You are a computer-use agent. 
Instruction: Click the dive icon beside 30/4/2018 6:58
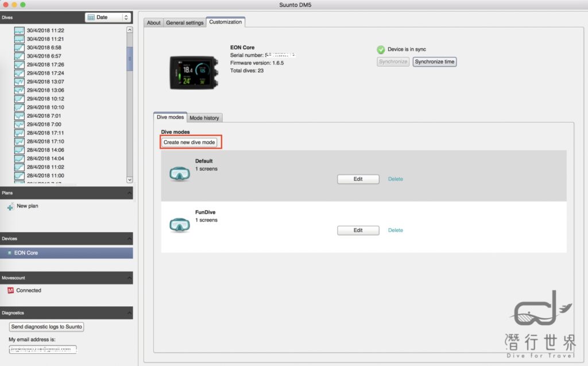click(19, 48)
